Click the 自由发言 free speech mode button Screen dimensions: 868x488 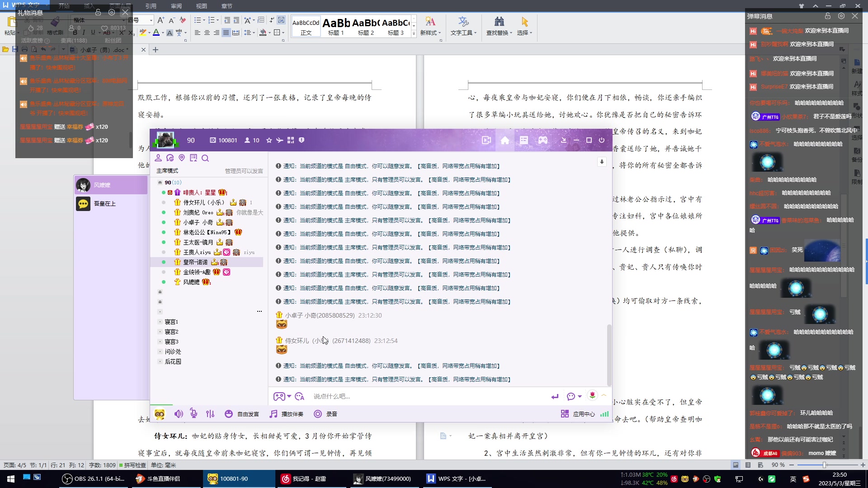click(x=242, y=414)
